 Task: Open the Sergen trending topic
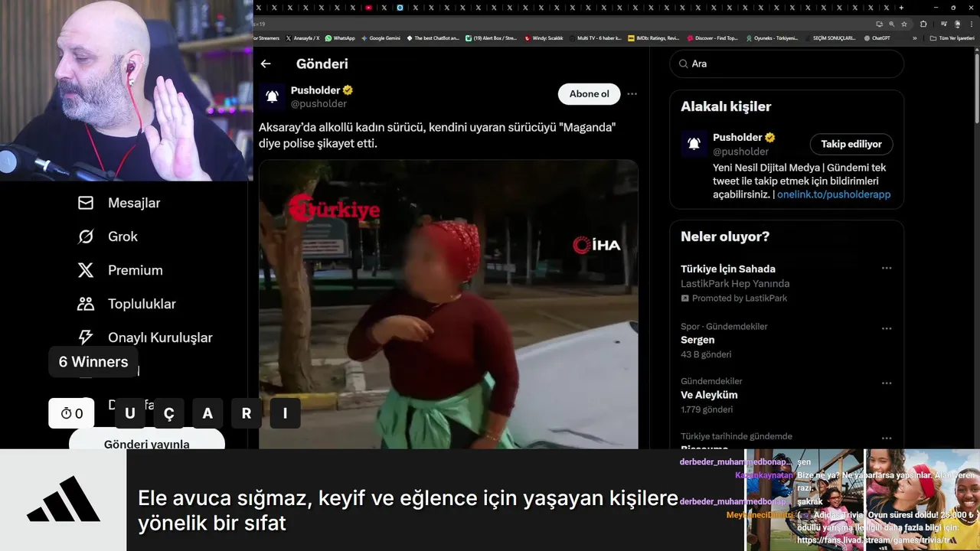(x=697, y=340)
